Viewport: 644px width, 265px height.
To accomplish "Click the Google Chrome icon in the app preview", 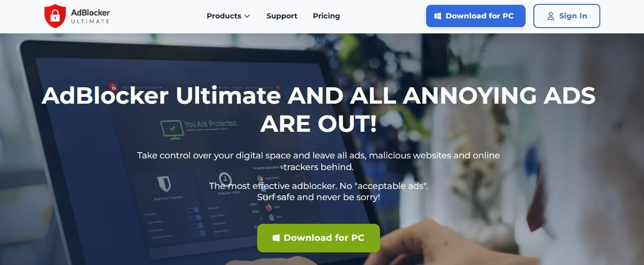I will 260,178.
